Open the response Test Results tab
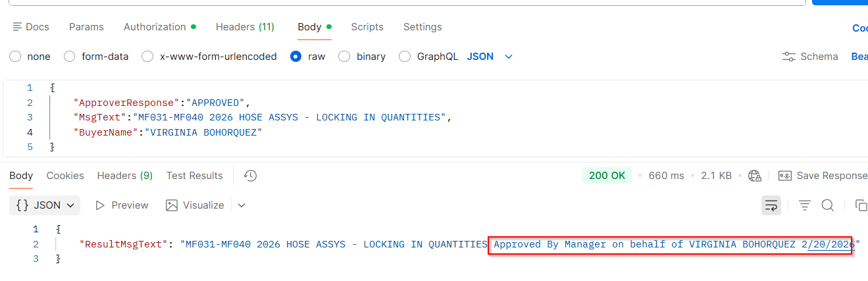Screen dimensions: 868x281 click(194, 176)
